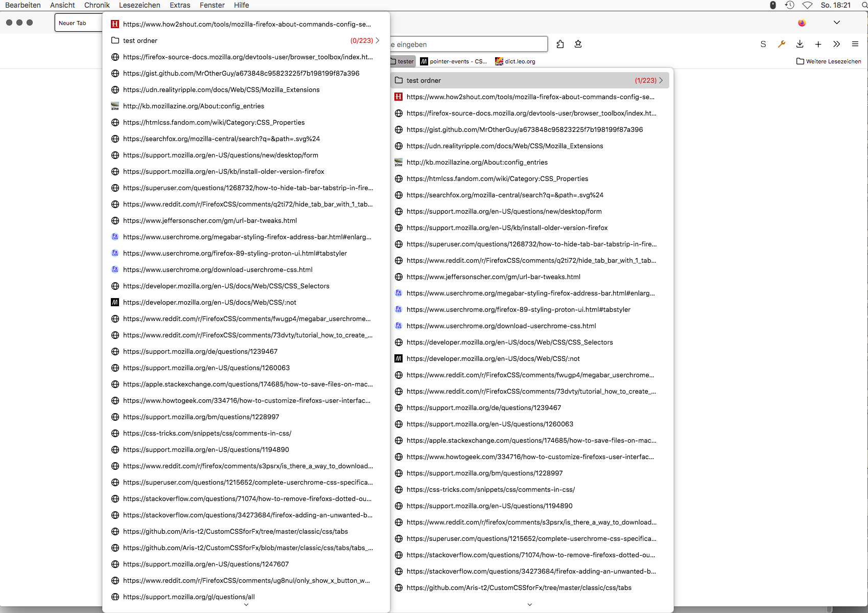Image resolution: width=868 pixels, height=613 pixels.
Task: Click the puzzle-piece extensions icon
Action: tap(560, 44)
